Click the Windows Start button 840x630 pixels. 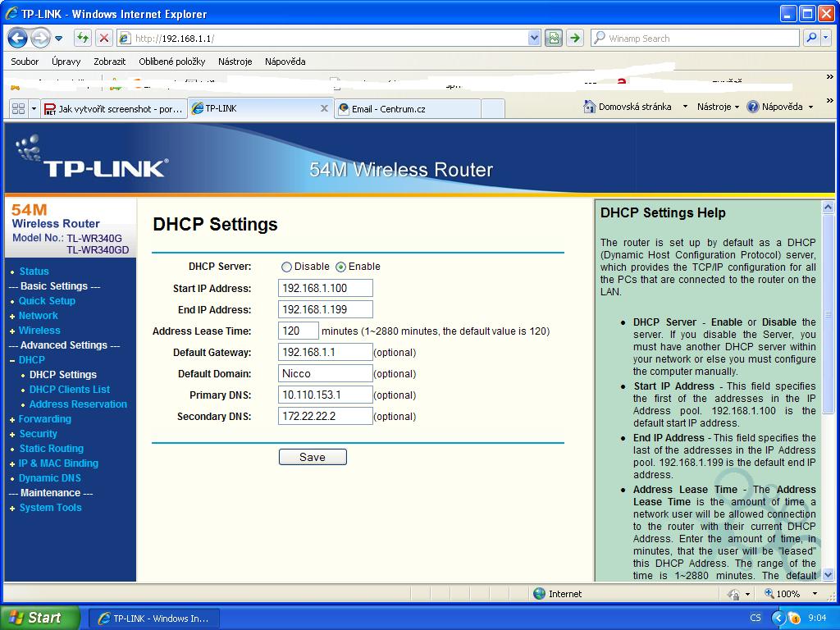[39, 618]
